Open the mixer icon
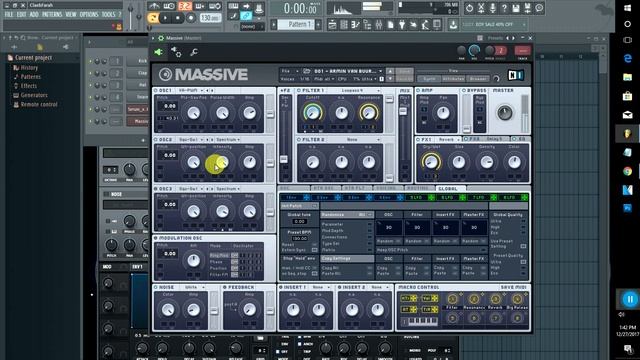 (379, 25)
